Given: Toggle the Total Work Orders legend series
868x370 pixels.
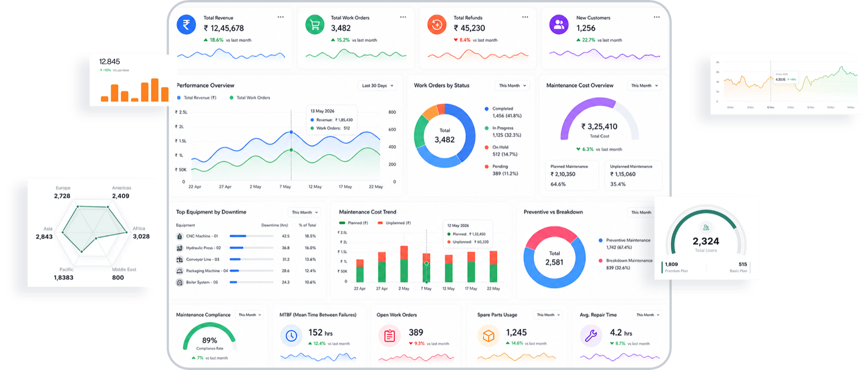Looking at the screenshot, I should click(250, 98).
